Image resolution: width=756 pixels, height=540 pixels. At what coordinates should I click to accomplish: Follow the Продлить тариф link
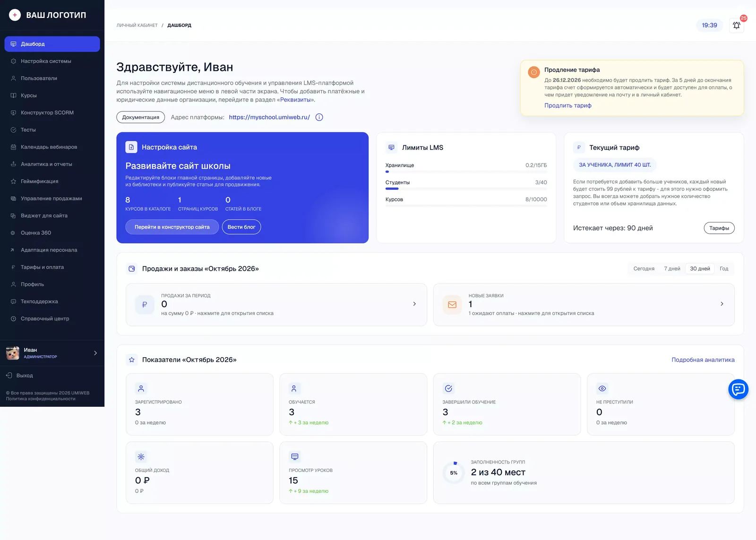tap(567, 106)
